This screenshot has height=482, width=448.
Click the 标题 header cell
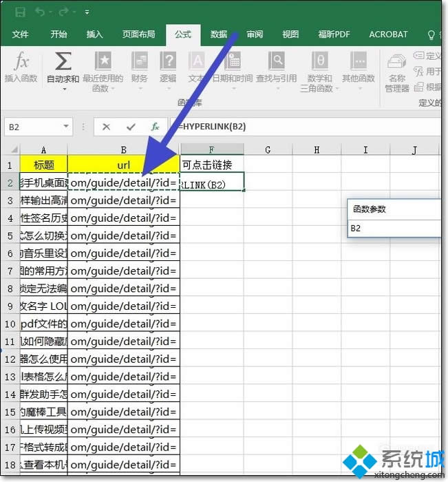(43, 165)
